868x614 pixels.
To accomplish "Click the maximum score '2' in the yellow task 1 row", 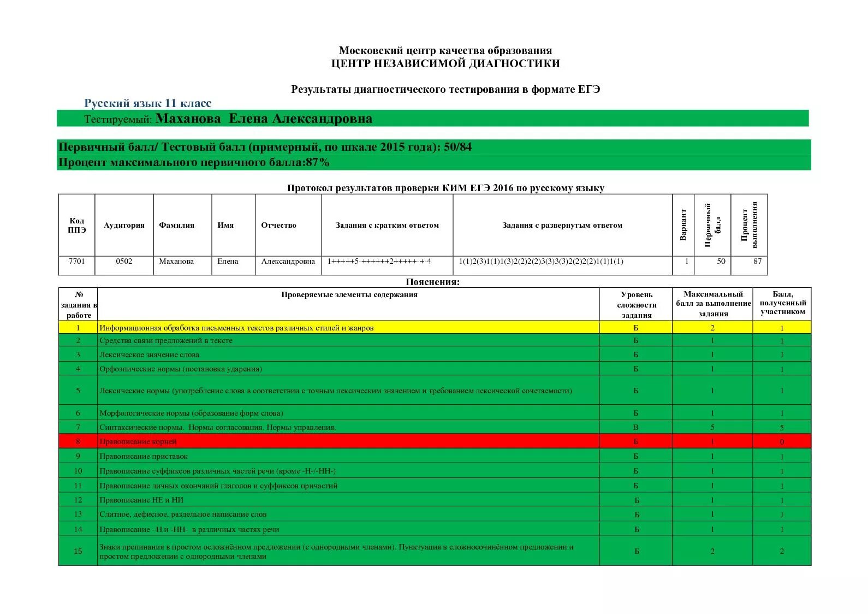I will tap(712, 328).
